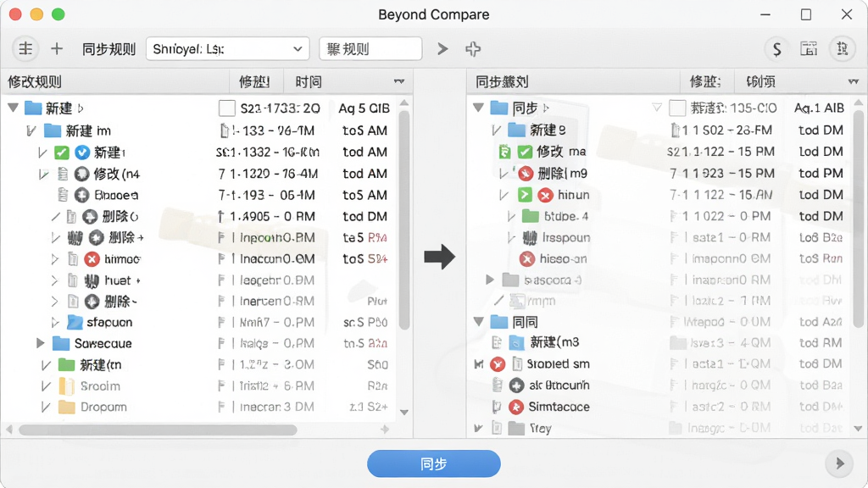This screenshot has height=488, width=868.
Task: Click round next arrow button at bottom right
Action: click(x=840, y=463)
